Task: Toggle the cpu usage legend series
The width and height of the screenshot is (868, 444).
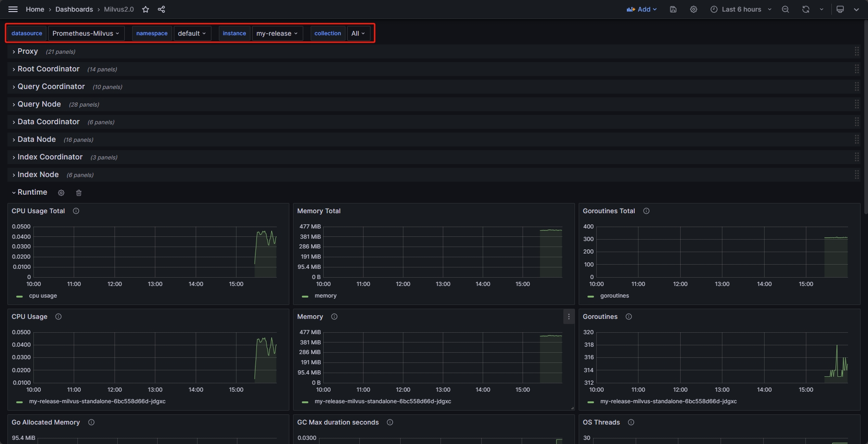Action: (43, 296)
